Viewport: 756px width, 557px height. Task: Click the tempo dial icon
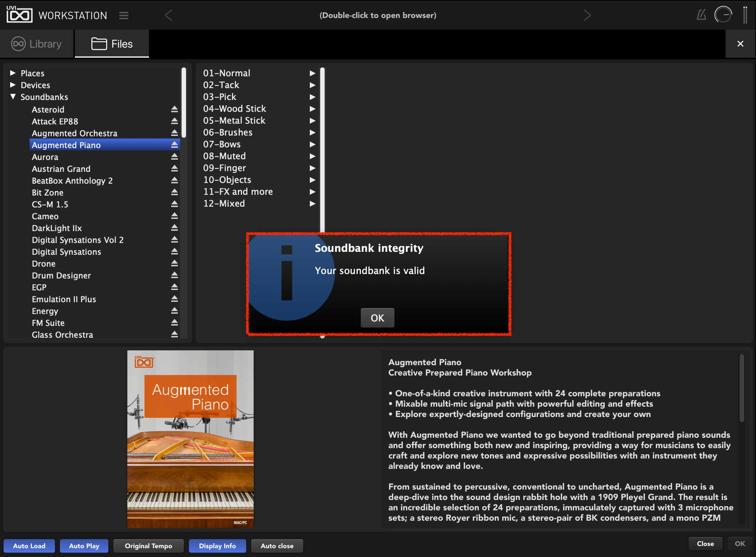[x=723, y=15]
